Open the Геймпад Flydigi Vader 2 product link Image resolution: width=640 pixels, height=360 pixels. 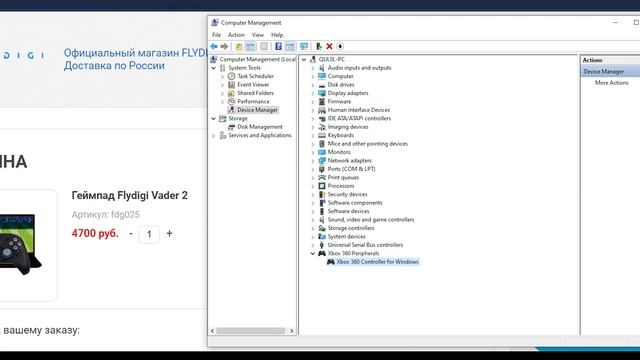point(129,196)
